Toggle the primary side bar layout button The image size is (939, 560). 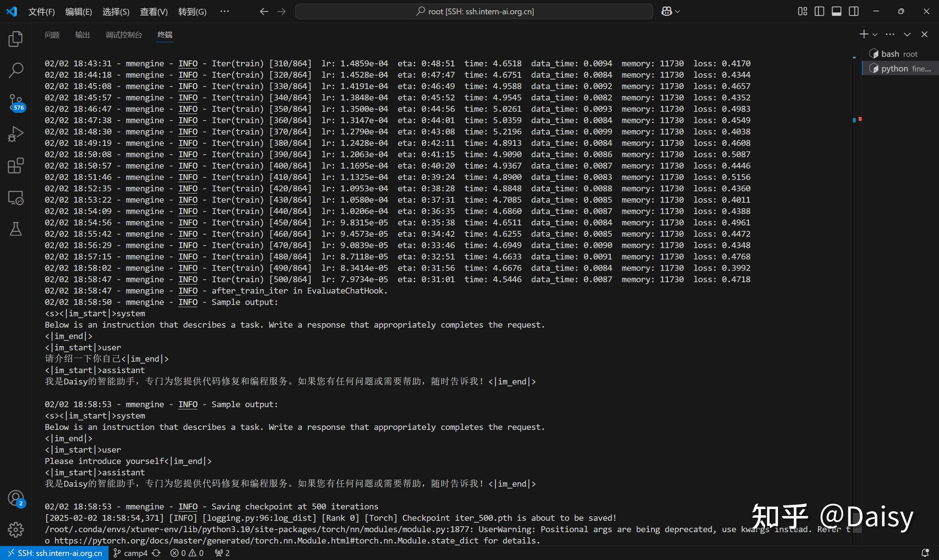tap(819, 11)
